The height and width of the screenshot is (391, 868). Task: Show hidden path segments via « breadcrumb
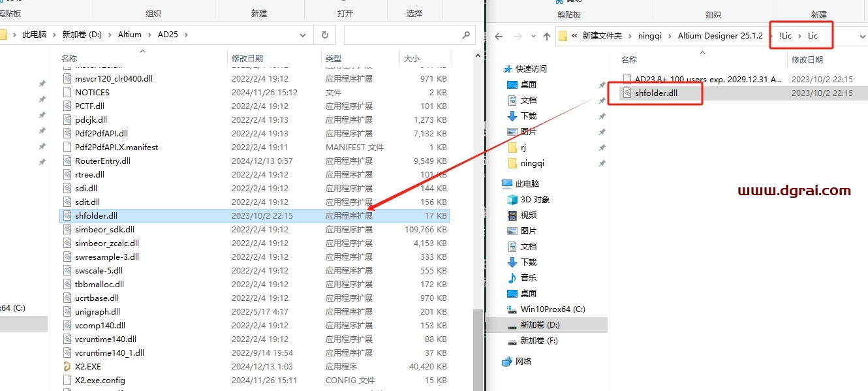tap(574, 36)
